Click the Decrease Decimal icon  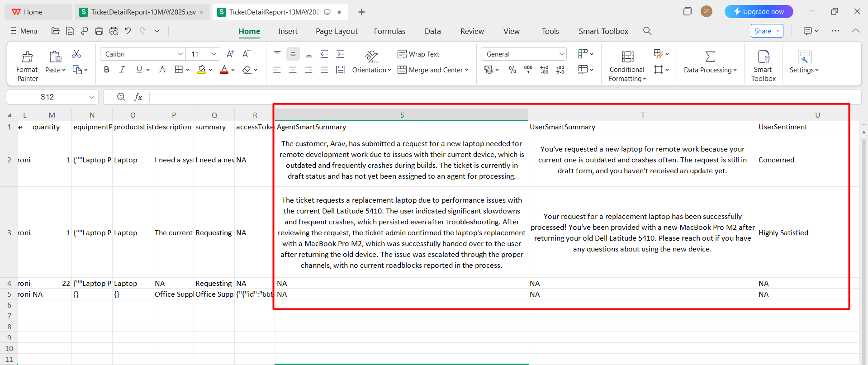[x=560, y=70]
